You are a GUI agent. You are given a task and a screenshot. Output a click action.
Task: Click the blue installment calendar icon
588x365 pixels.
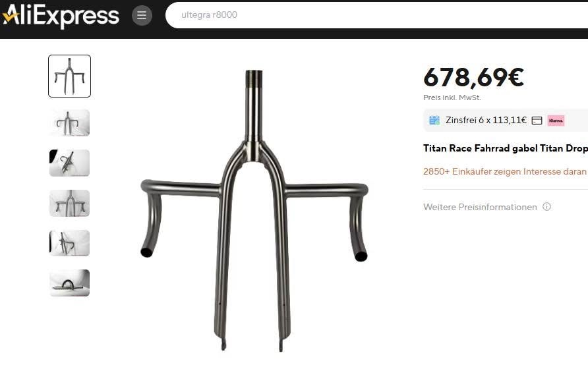tap(434, 121)
